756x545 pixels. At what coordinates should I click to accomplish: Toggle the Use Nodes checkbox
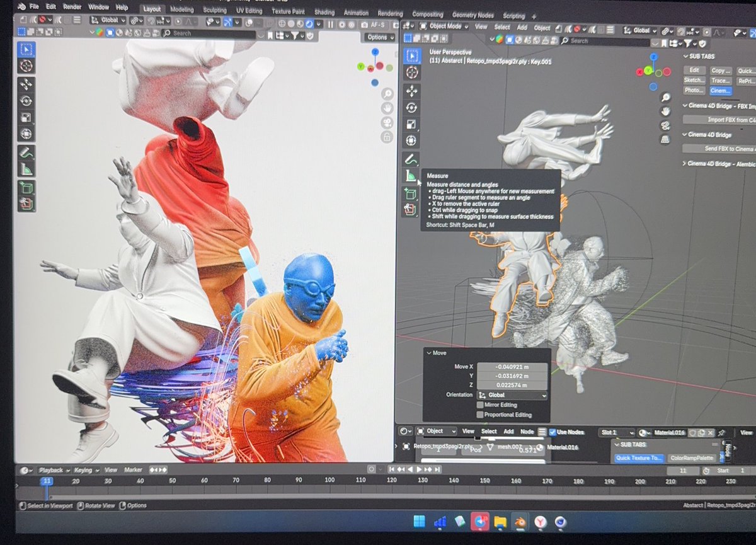pyautogui.click(x=553, y=432)
